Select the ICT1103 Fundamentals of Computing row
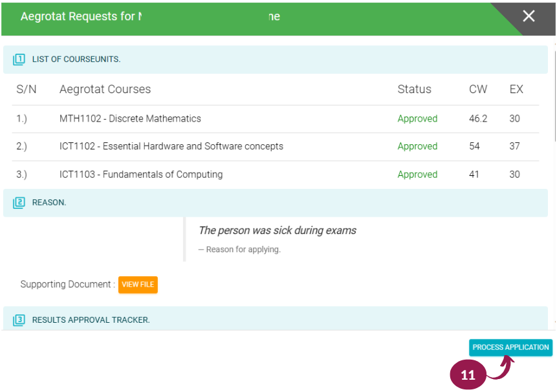The width and height of the screenshot is (557, 392). click(140, 175)
